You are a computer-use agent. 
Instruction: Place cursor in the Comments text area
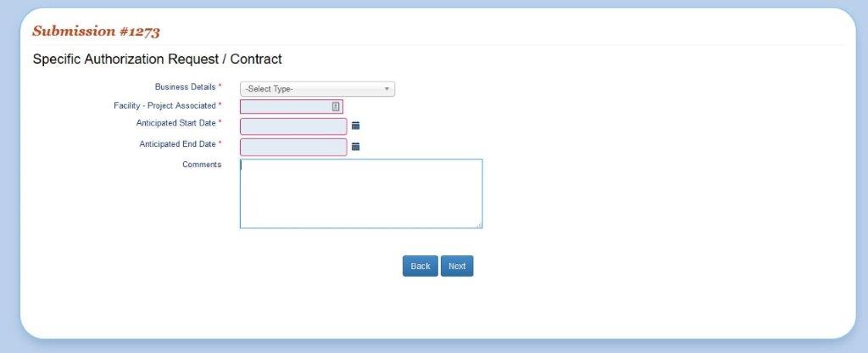click(x=361, y=193)
